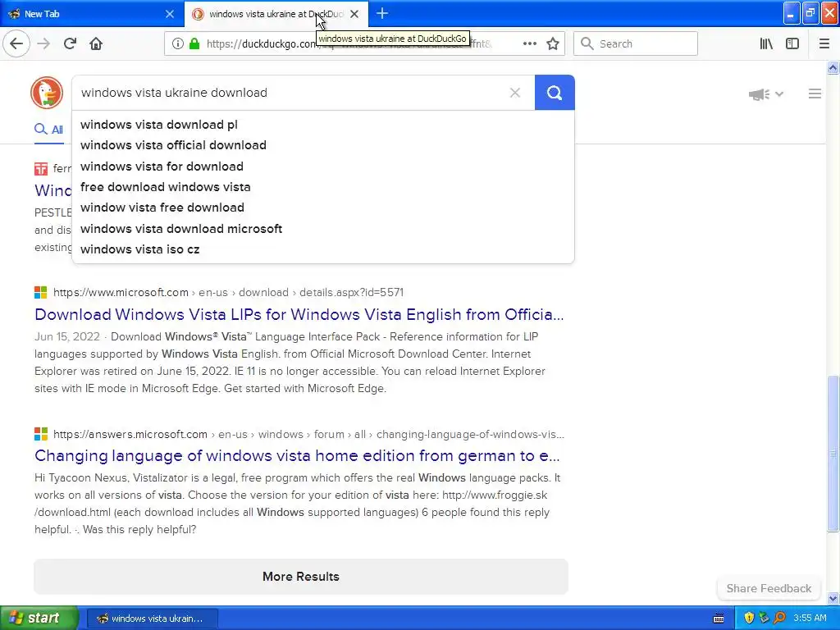Open the Windows Start menu
Screen dimensions: 840x630
click(x=39, y=618)
